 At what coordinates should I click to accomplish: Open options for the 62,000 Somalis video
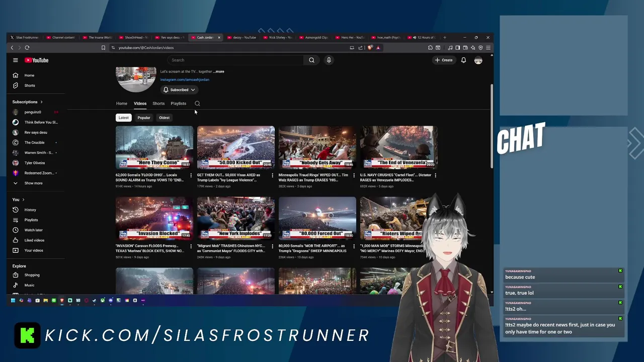(x=191, y=175)
